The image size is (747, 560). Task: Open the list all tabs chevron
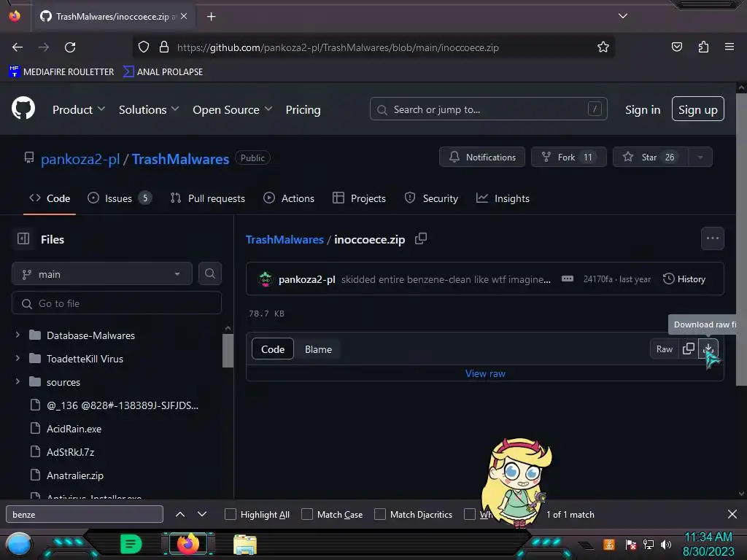point(623,16)
